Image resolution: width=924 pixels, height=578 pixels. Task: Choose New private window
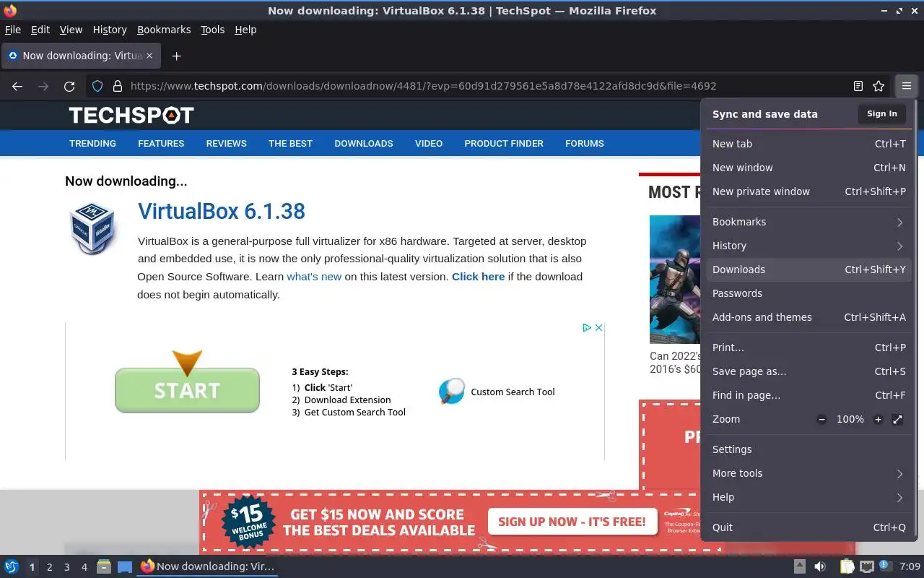[808, 191]
